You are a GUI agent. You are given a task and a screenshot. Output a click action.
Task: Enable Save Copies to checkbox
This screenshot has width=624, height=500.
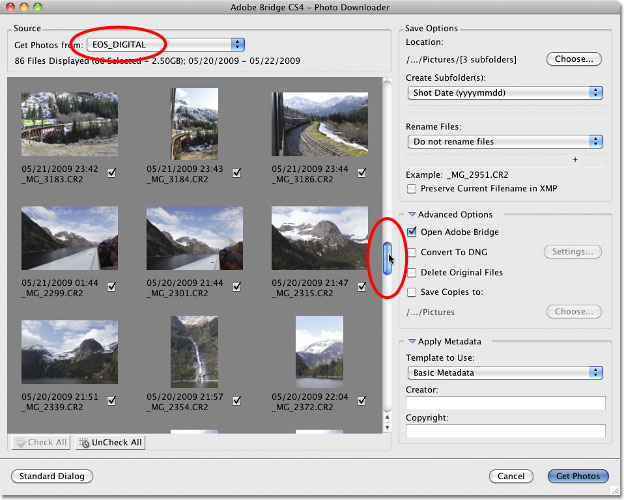(x=411, y=292)
